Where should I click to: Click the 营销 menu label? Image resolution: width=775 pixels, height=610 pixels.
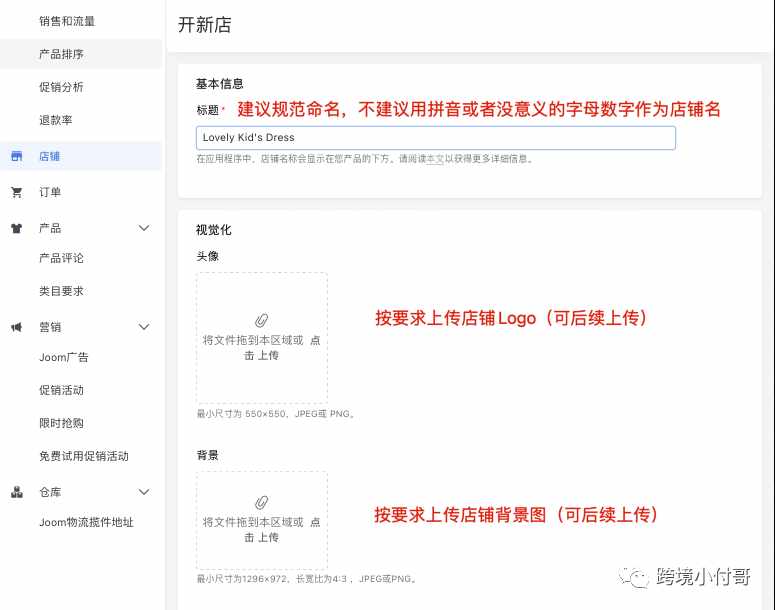coord(50,327)
